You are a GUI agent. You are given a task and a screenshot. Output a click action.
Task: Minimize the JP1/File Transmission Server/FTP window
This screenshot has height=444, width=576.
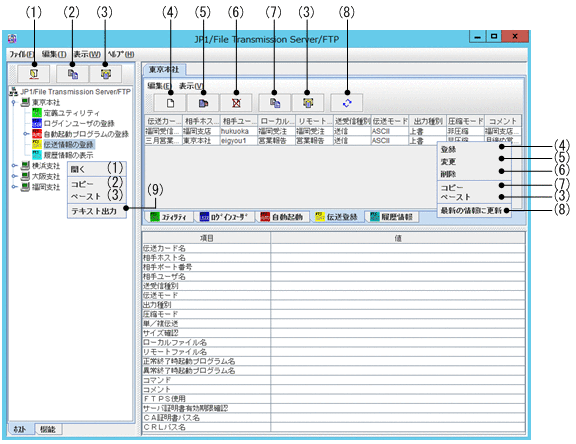click(477, 36)
